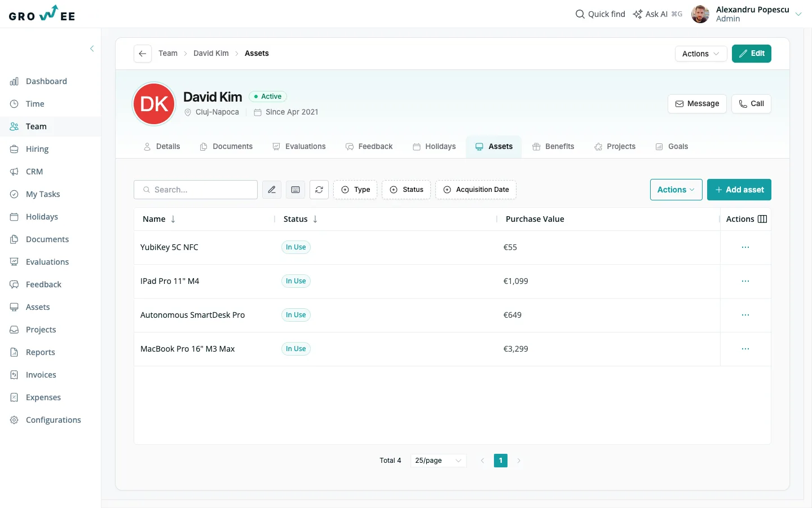Image resolution: width=812 pixels, height=508 pixels.
Task: Click the back arrow button beside Team breadcrumb
Action: 143,54
